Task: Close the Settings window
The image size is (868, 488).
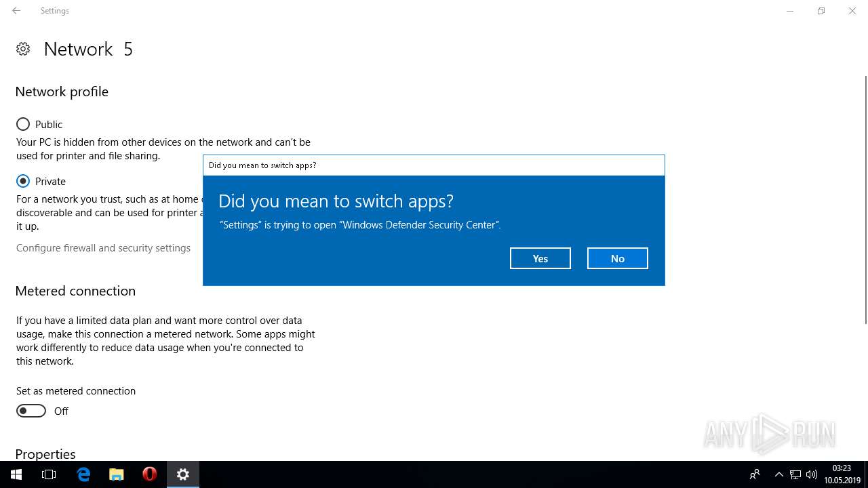Action: pyautogui.click(x=852, y=11)
